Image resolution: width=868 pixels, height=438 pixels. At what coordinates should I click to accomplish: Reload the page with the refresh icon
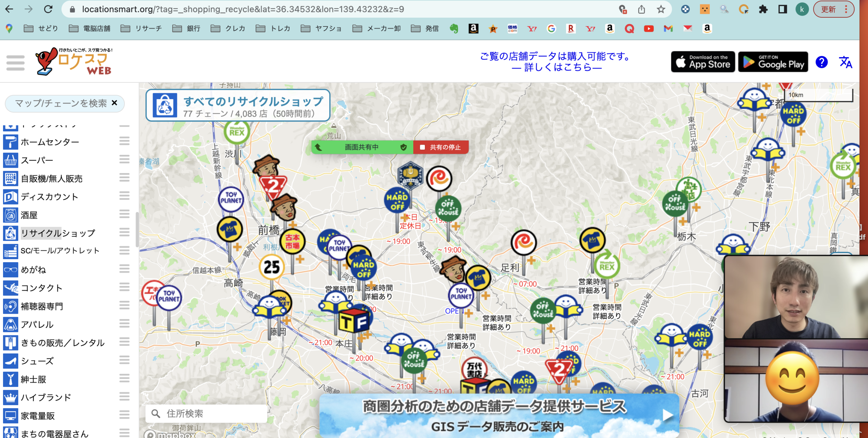pos(48,9)
